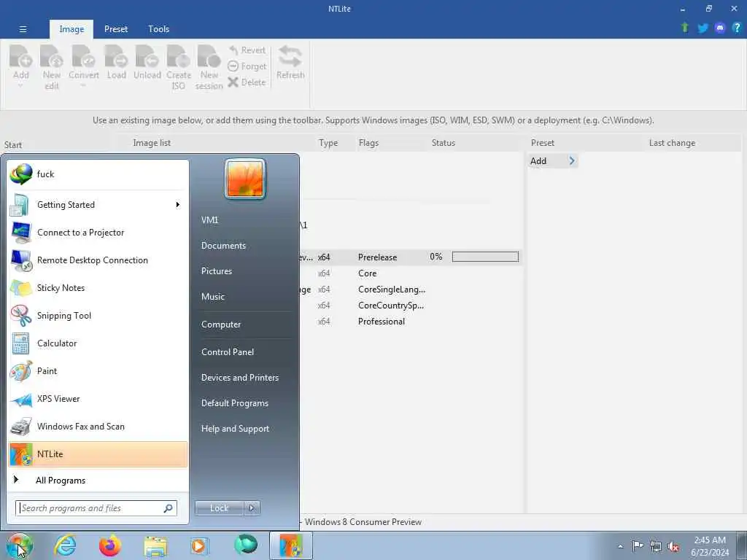Viewport: 747px width, 560px height.
Task: Click the Preset Add chevron button
Action: [572, 161]
